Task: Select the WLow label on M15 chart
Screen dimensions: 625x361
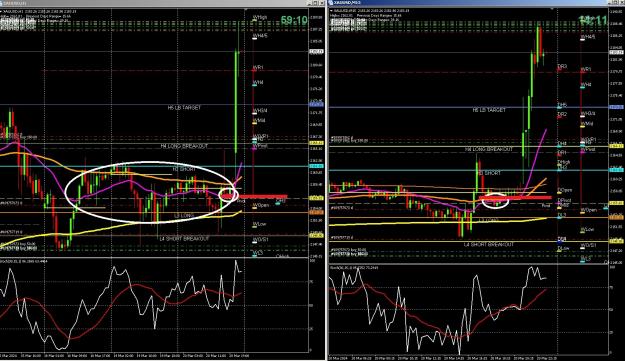Action: [x=587, y=230]
